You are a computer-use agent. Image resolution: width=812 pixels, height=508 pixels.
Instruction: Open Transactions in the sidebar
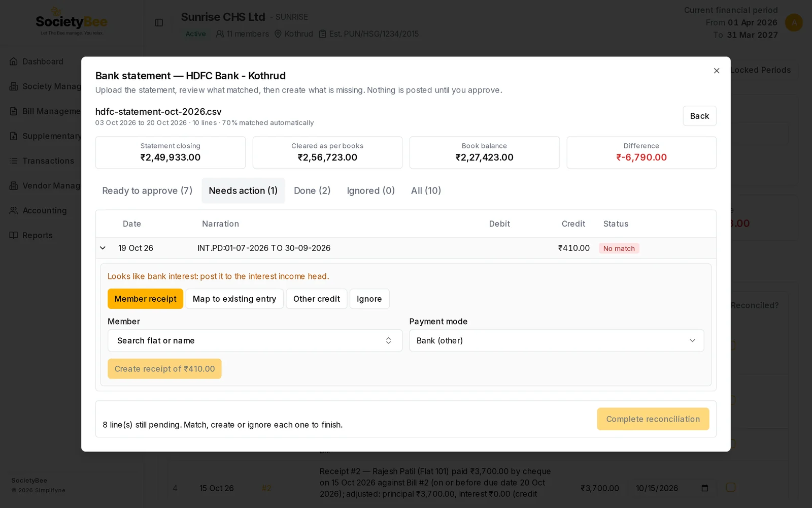pyautogui.click(x=48, y=161)
